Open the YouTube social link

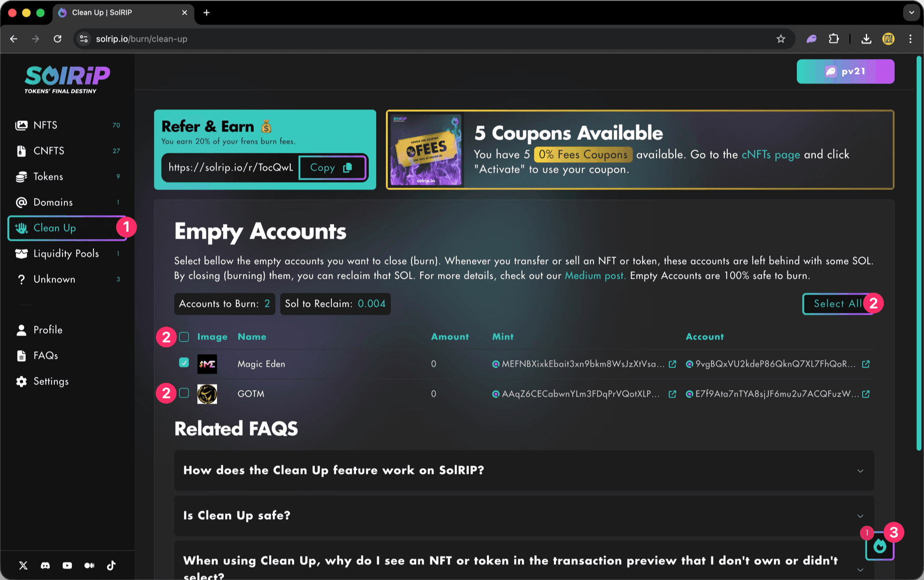[x=67, y=566]
